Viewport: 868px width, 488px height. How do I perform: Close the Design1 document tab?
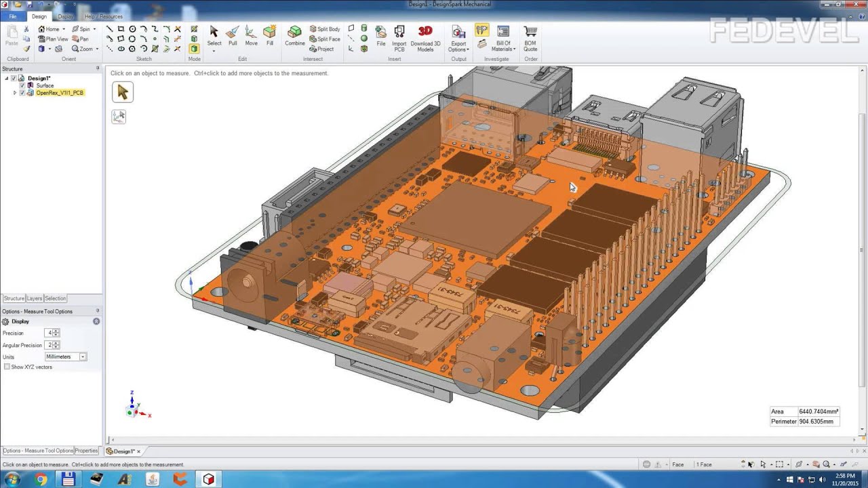click(x=139, y=451)
